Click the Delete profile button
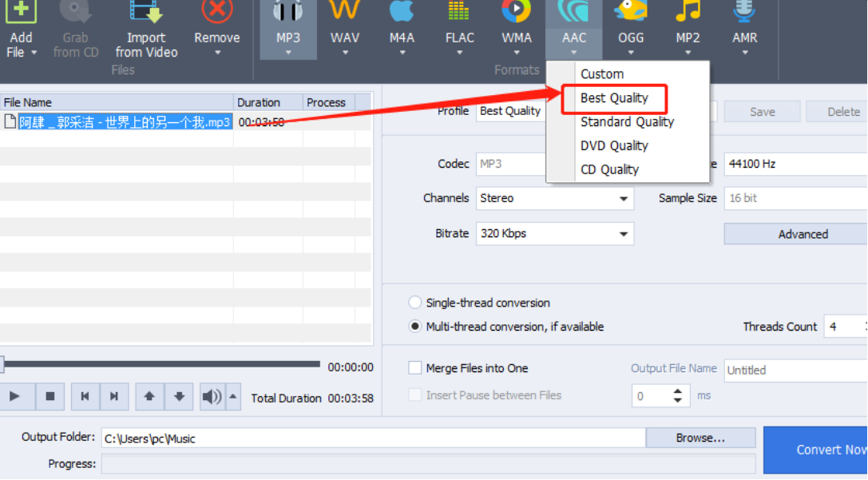 coord(837,112)
